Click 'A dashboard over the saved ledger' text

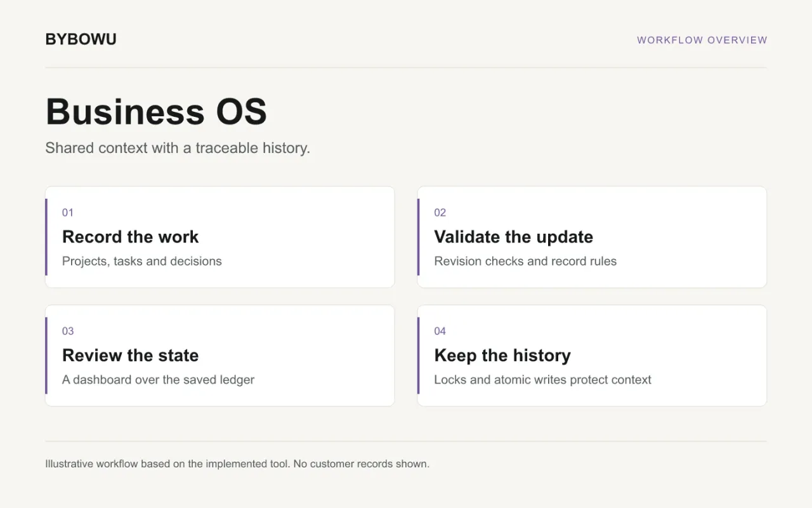[x=159, y=380]
